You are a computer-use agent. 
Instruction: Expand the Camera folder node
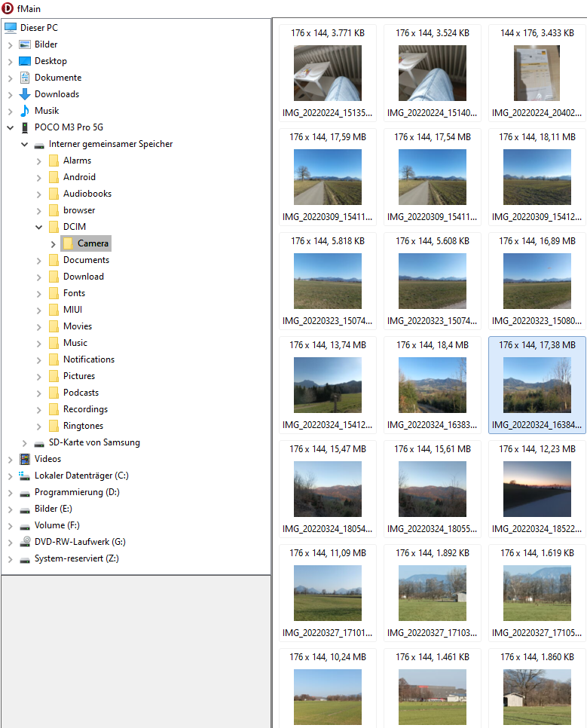click(x=54, y=243)
